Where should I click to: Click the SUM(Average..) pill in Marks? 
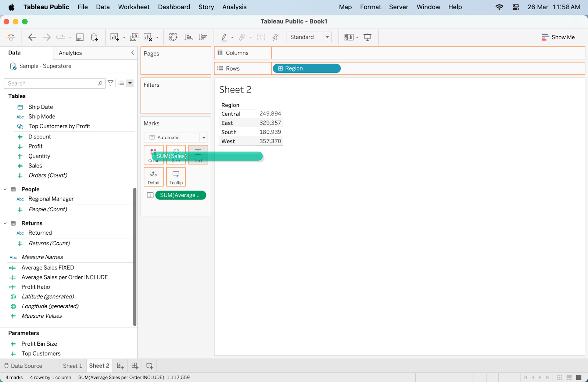pyautogui.click(x=180, y=195)
